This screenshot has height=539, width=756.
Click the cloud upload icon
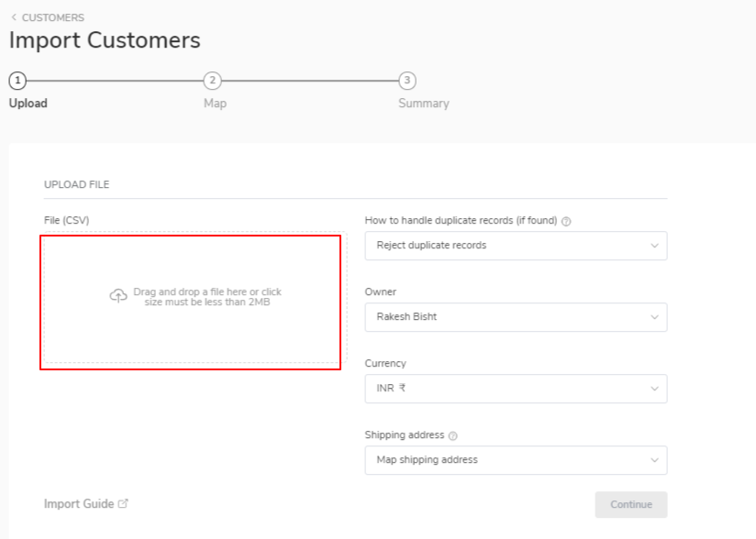click(118, 296)
